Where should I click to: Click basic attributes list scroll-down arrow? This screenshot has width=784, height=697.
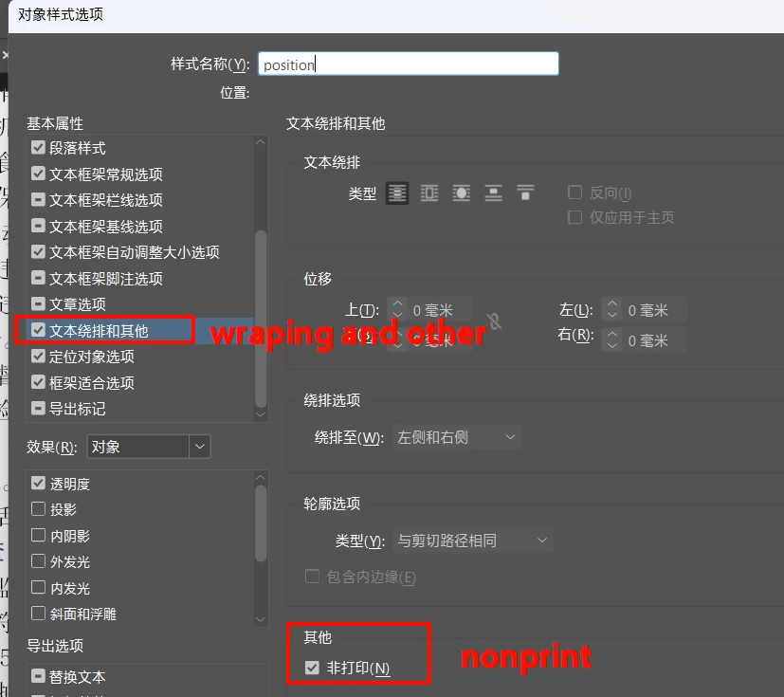[x=261, y=414]
